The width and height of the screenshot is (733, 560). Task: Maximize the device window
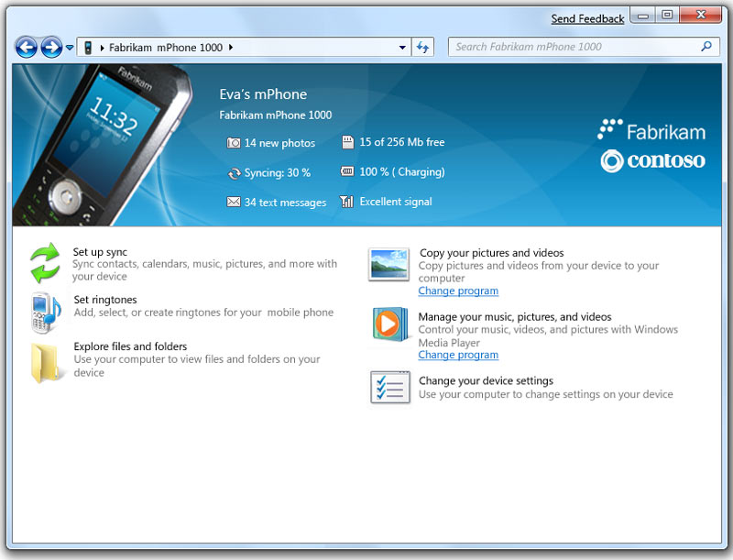(667, 15)
